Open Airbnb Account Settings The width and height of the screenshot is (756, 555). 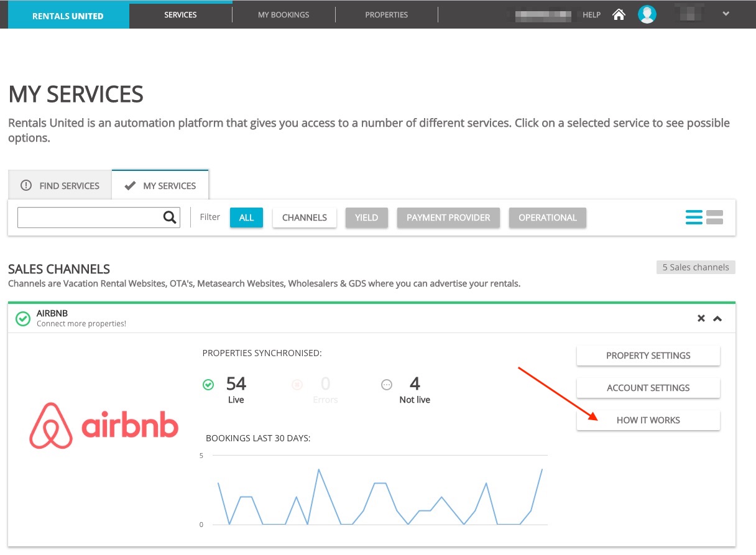(x=648, y=388)
